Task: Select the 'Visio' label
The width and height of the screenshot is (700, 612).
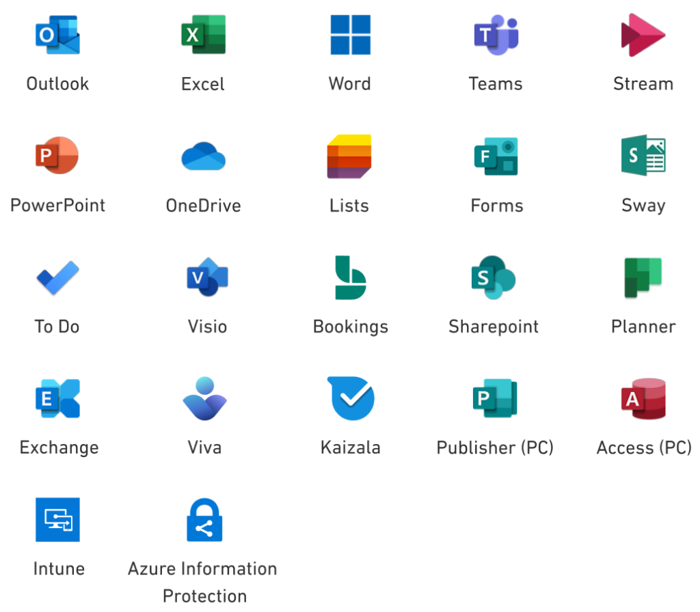Action: point(208,326)
